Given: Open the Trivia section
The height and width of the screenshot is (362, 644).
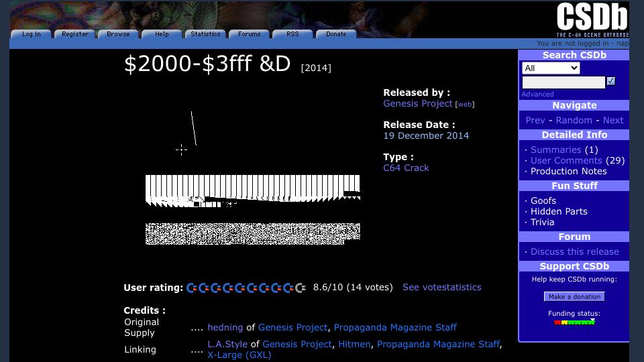Looking at the screenshot, I should 542,222.
